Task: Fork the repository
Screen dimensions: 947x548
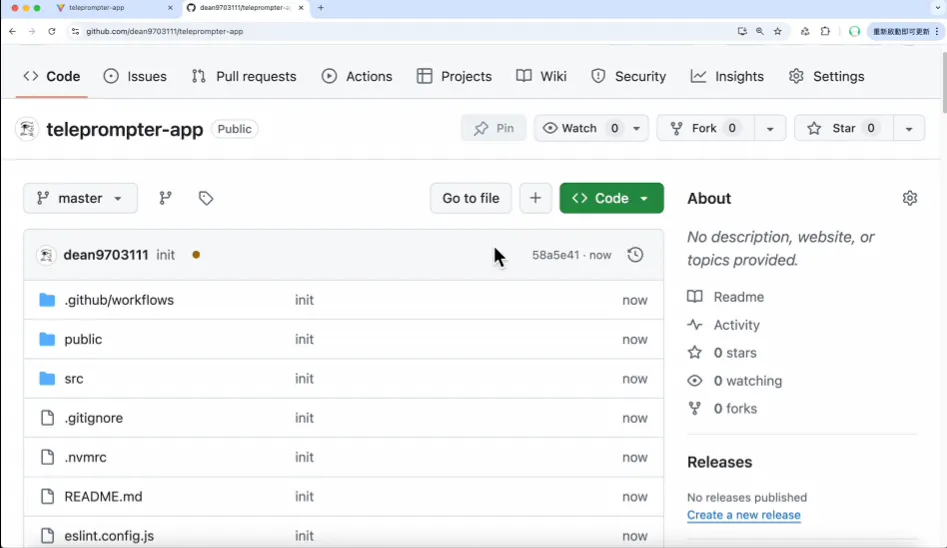Action: [704, 128]
